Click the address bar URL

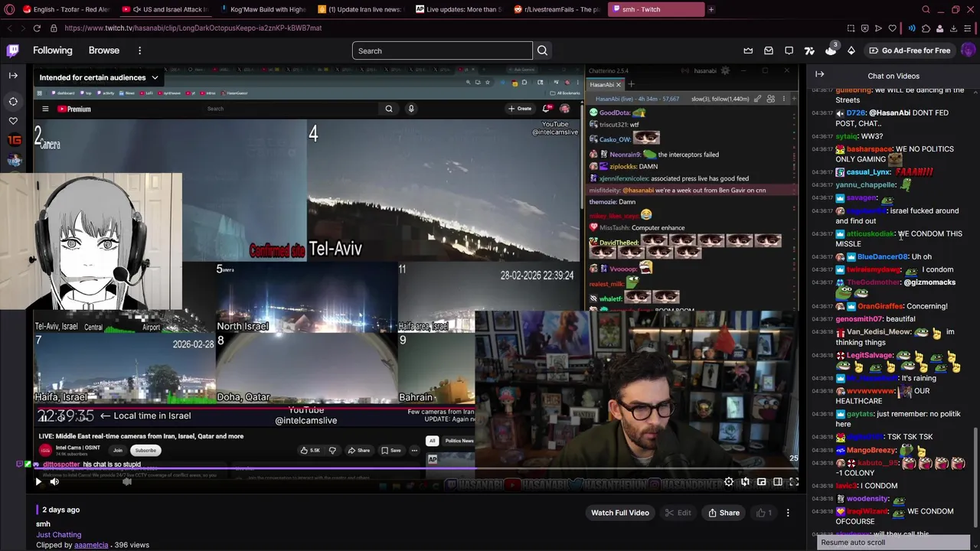(193, 28)
